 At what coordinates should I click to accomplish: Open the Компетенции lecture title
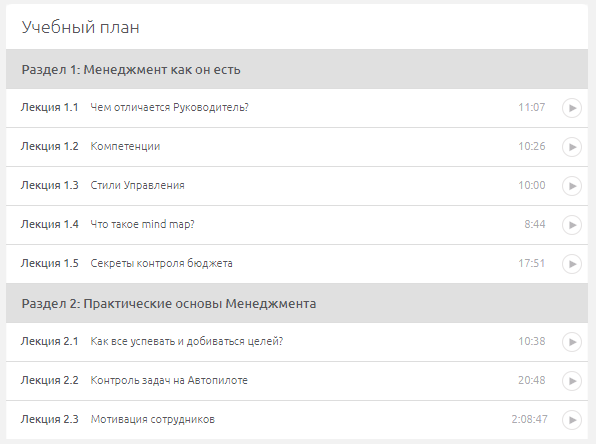point(125,146)
